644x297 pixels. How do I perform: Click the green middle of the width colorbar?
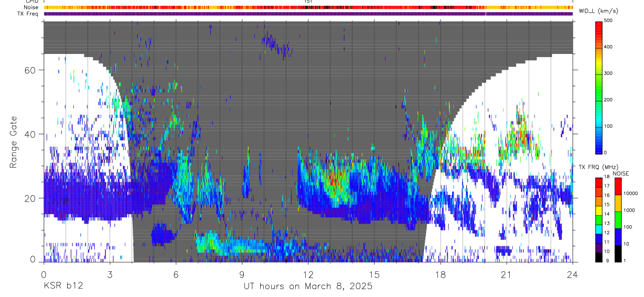pyautogui.click(x=599, y=86)
